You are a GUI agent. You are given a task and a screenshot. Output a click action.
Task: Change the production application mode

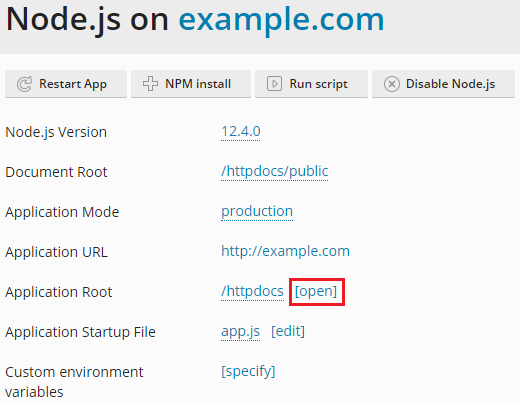257,211
